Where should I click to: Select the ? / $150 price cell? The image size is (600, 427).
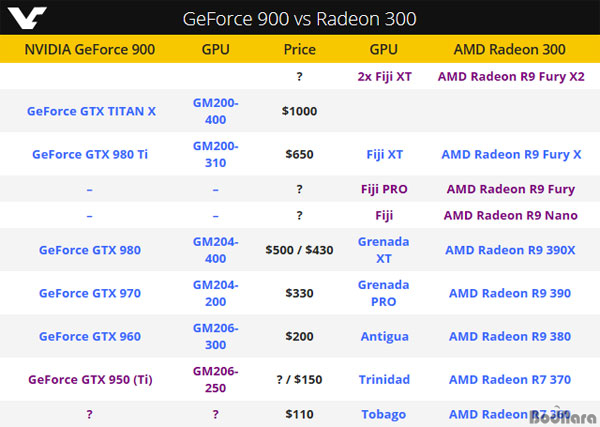[x=299, y=380]
